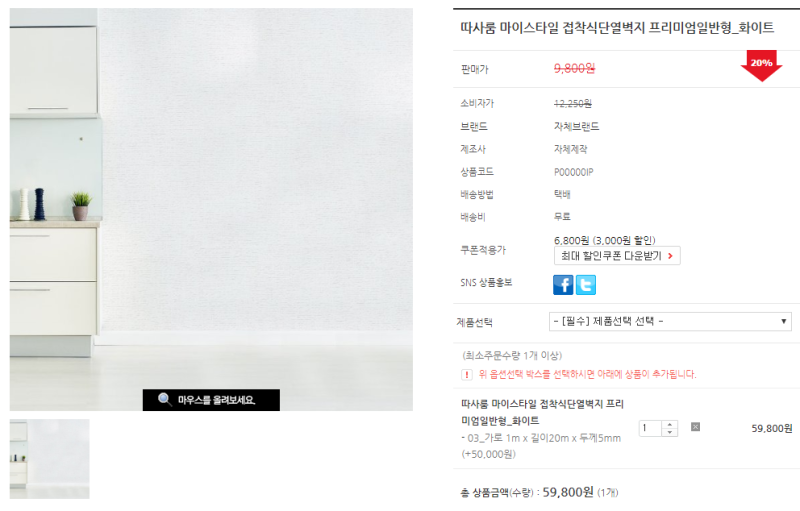
Task: Click selected option name 프리미엄일반형_화이트
Action: point(542,412)
